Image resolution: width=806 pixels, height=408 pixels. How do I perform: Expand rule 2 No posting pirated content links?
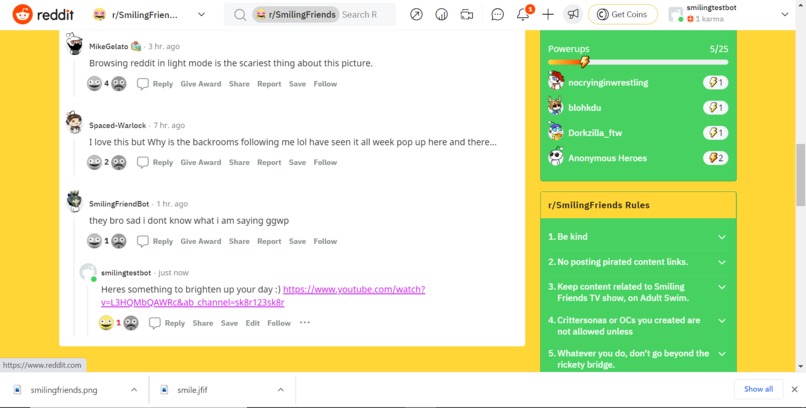[722, 262]
